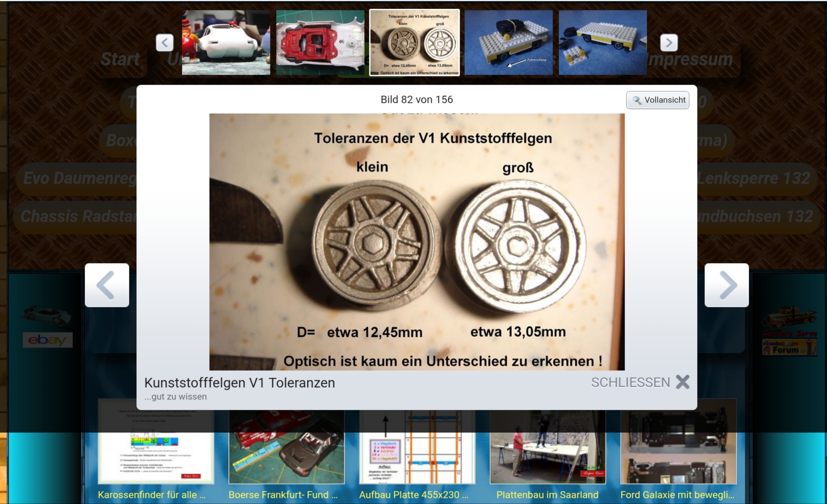Click the main wheel rim tolerance image
Screen dimensions: 827x504
pyautogui.click(x=417, y=242)
